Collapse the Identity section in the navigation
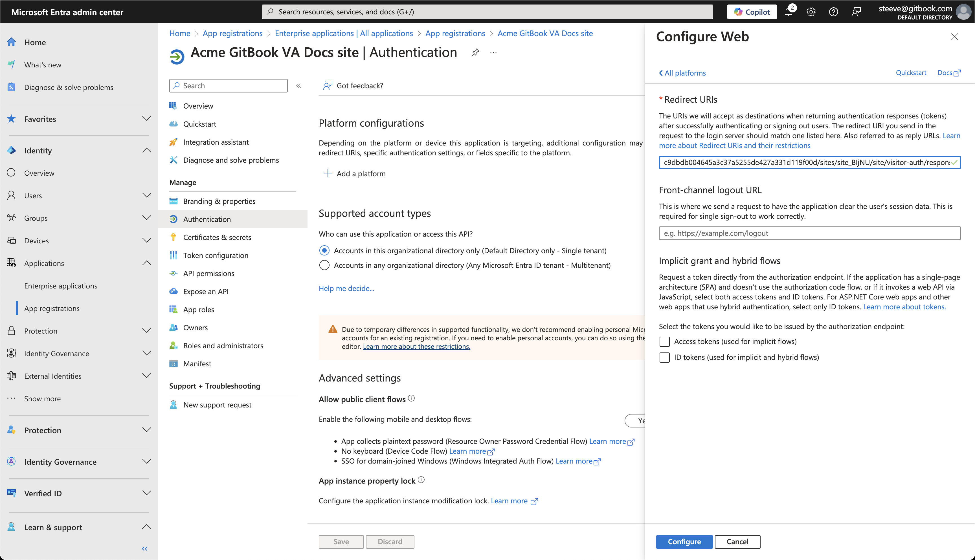 tap(147, 150)
